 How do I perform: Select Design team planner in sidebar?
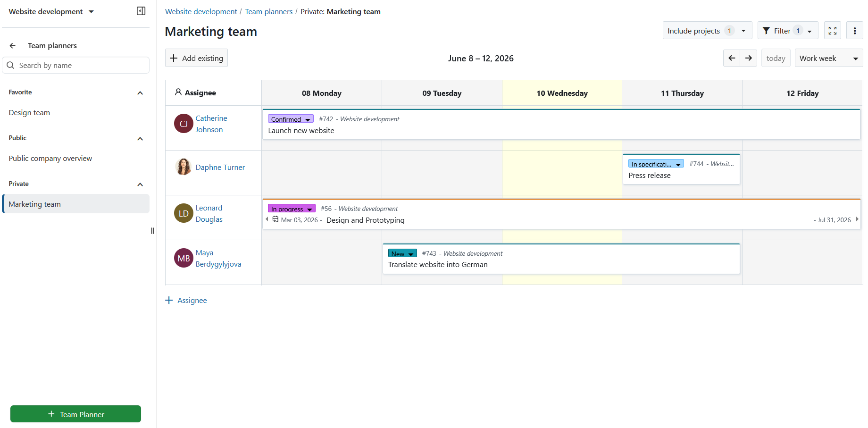[x=29, y=113]
